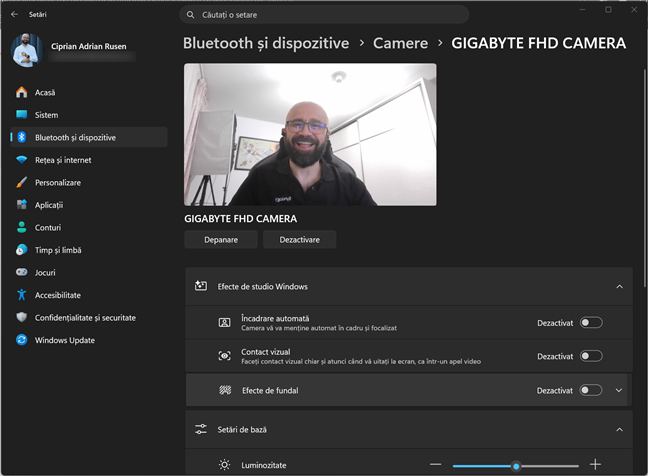Click the Windows Update sync icon
Viewport: 648px width, 476px height.
pos(21,340)
